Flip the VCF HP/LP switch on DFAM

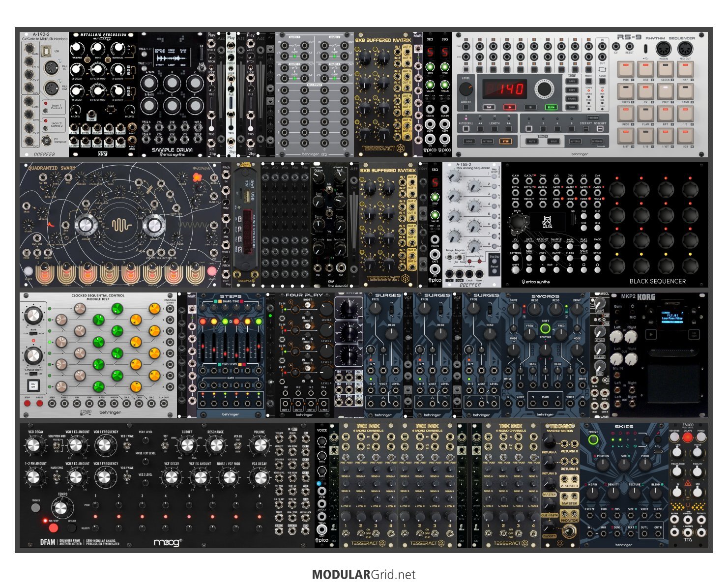pos(166,444)
